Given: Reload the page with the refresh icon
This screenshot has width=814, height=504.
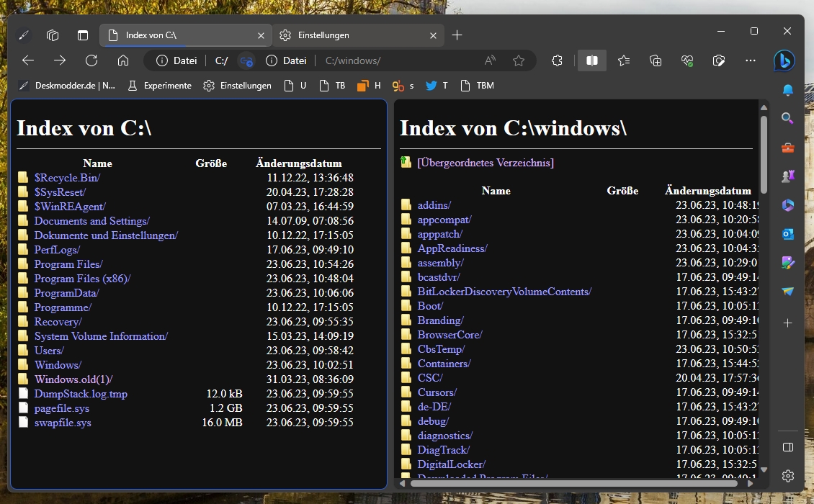Looking at the screenshot, I should pos(91,60).
